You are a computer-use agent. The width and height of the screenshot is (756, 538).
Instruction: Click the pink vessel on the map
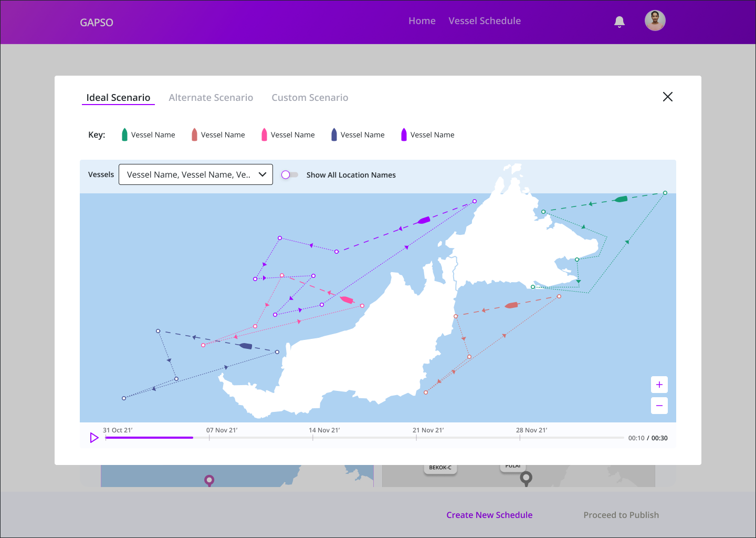click(346, 299)
